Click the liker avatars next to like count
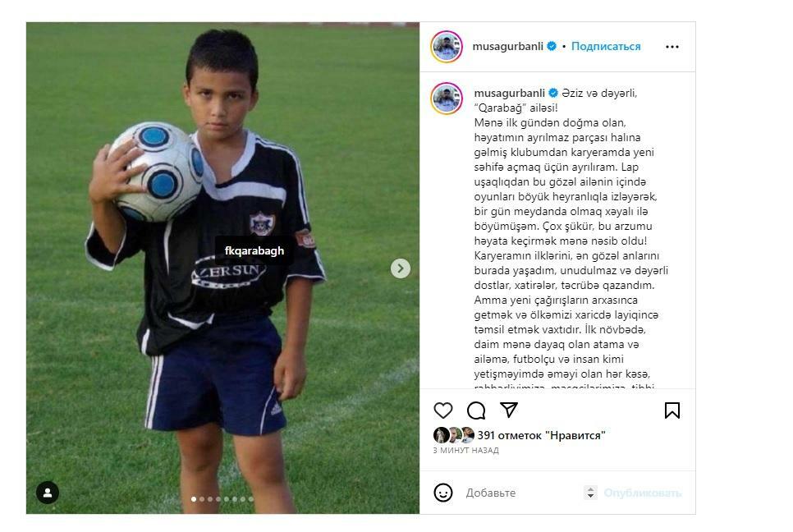793x532 pixels. pyautogui.click(x=454, y=435)
